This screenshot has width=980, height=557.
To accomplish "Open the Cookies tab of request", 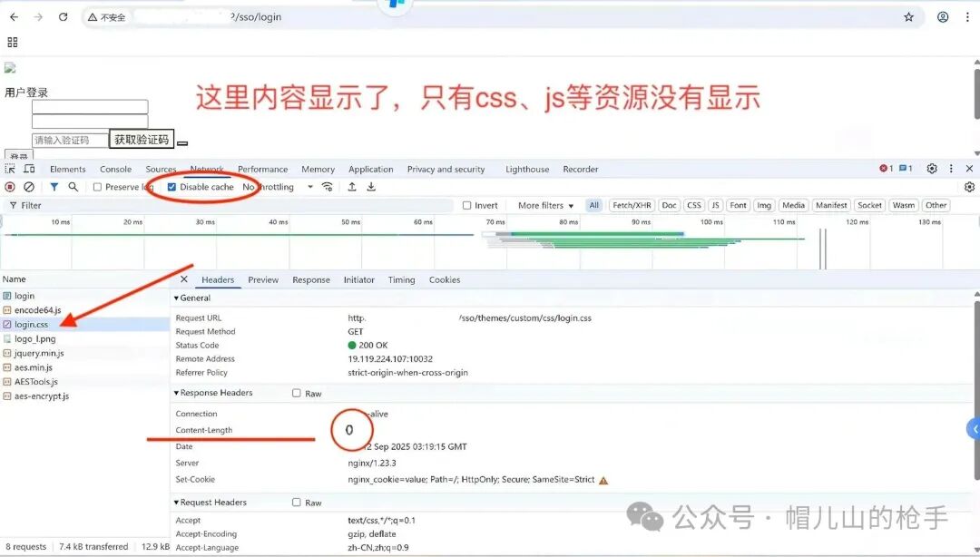I will [445, 280].
